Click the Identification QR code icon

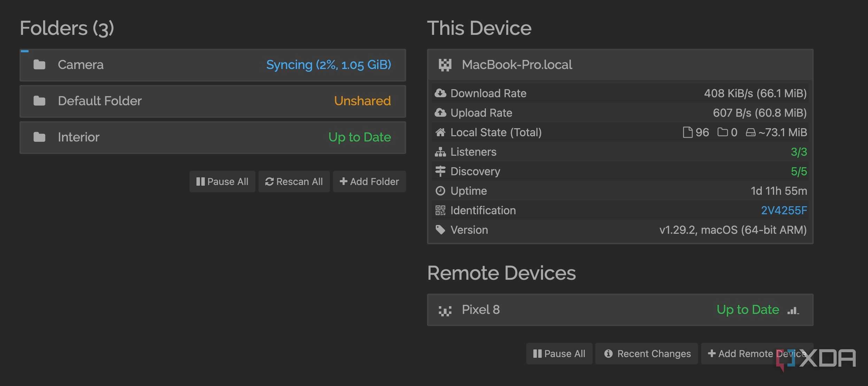[440, 210]
